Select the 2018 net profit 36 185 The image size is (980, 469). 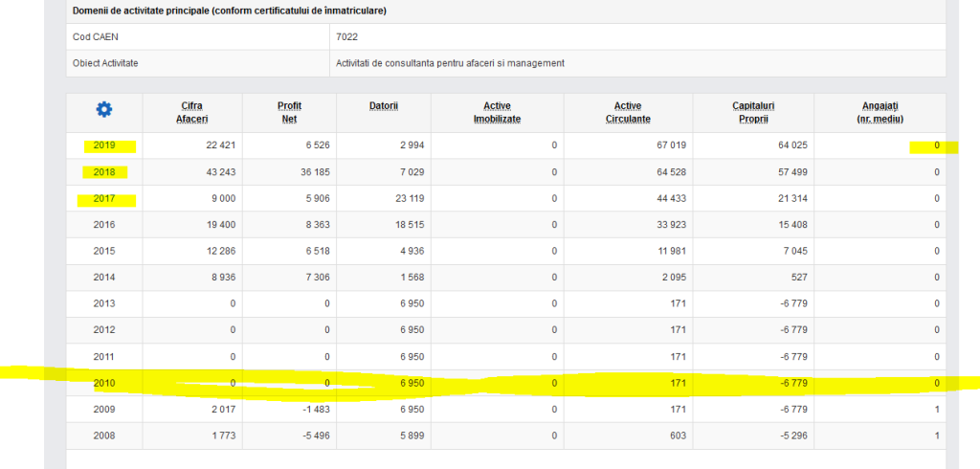pyautogui.click(x=309, y=172)
